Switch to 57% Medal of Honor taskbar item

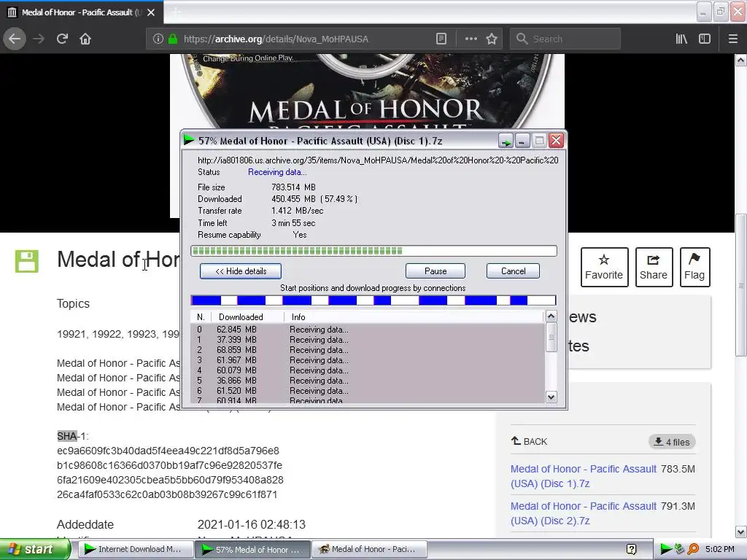pos(252,550)
